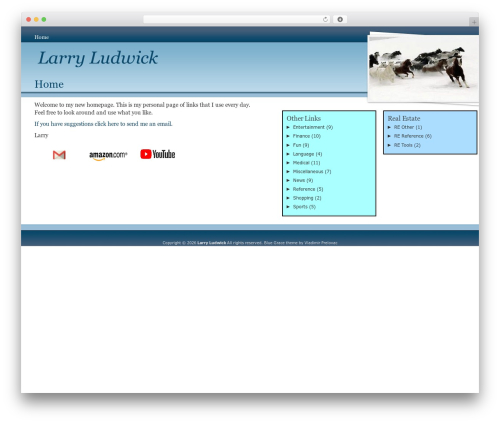500x423 pixels.
Task: Expand arrow beside RE Reference (6)
Action: pos(389,136)
